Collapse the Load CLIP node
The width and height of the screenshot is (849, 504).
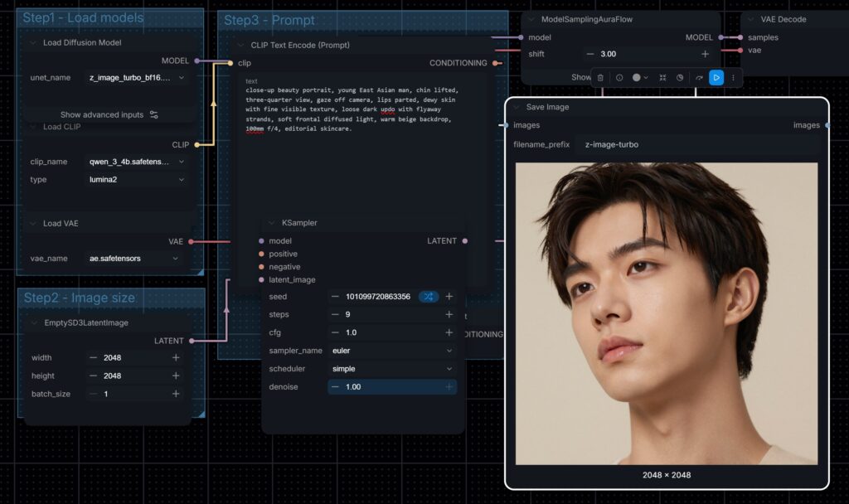tap(33, 127)
